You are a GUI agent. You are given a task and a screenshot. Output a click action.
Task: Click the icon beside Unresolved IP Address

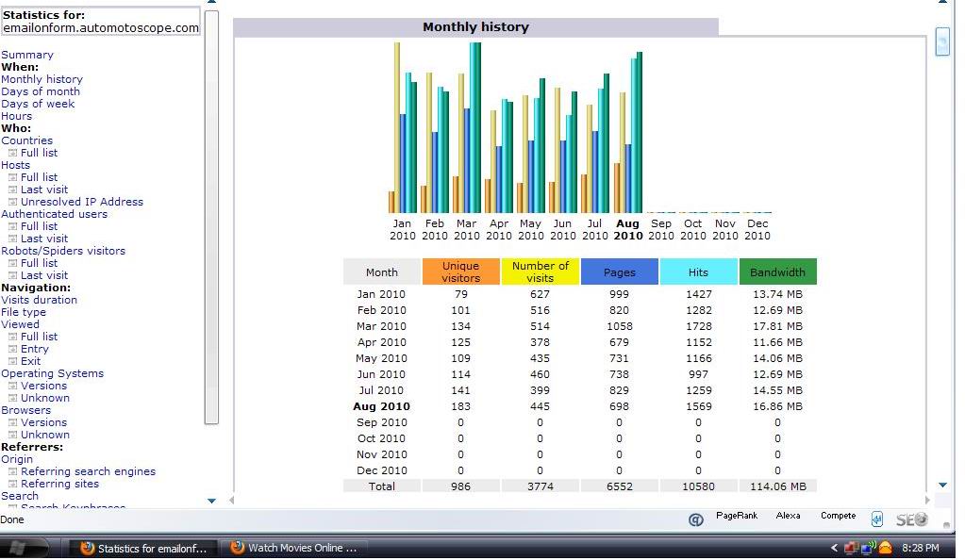tap(12, 202)
